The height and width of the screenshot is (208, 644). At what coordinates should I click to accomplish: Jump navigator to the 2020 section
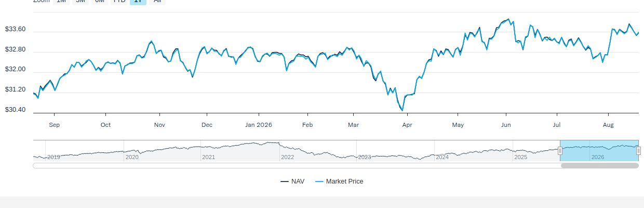pos(132,157)
